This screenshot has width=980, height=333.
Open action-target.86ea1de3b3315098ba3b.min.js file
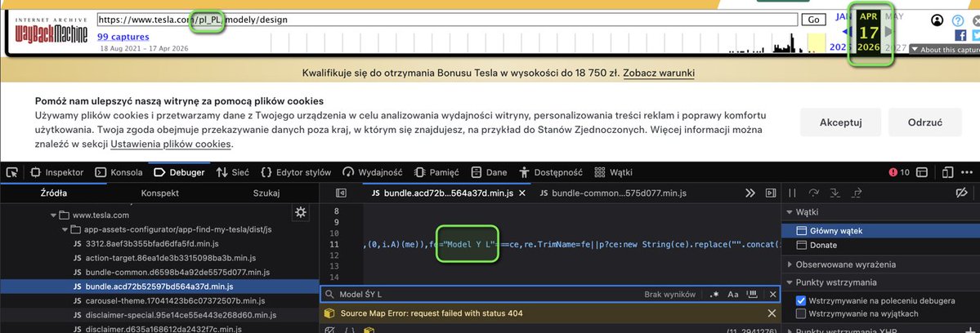165,258
